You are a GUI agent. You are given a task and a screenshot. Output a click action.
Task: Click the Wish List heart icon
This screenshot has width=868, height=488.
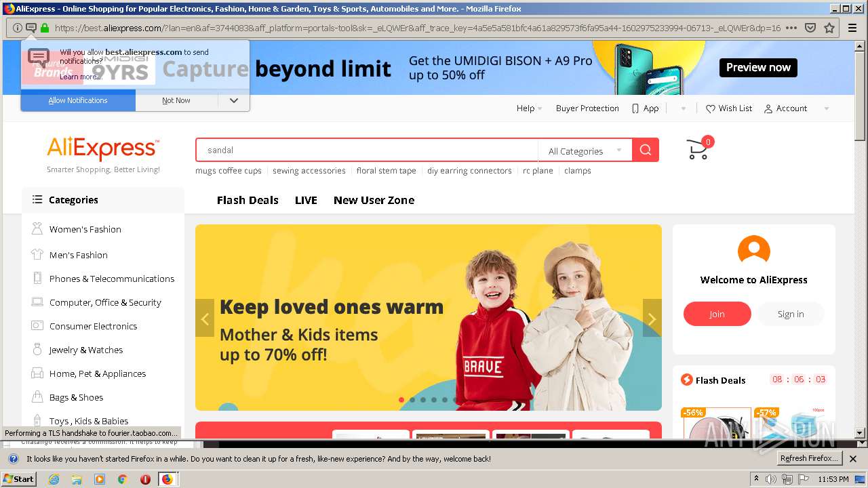tap(710, 108)
